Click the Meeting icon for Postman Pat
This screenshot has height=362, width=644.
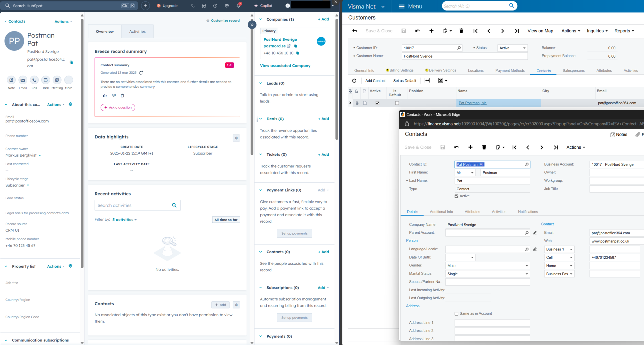click(x=57, y=80)
